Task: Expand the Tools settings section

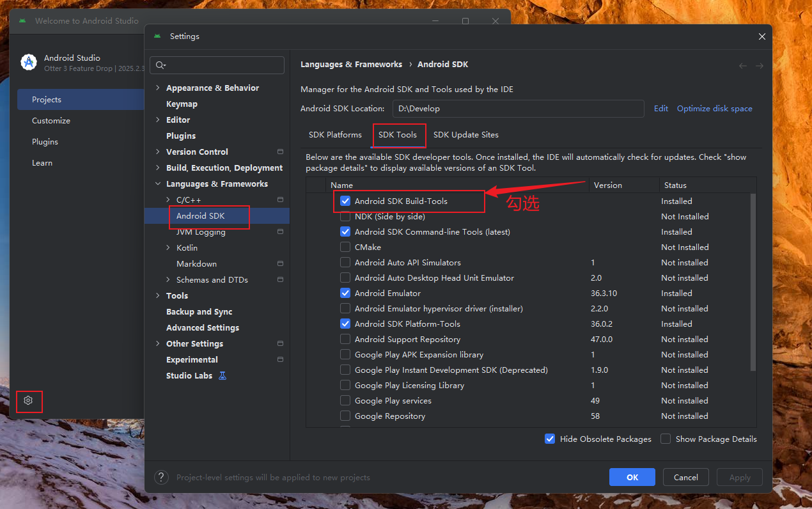Action: click(158, 295)
